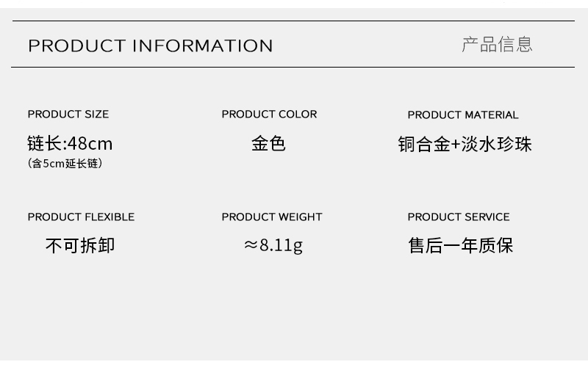Select the PRODUCT SIZE label
This screenshot has width=588, height=370.
click(68, 115)
